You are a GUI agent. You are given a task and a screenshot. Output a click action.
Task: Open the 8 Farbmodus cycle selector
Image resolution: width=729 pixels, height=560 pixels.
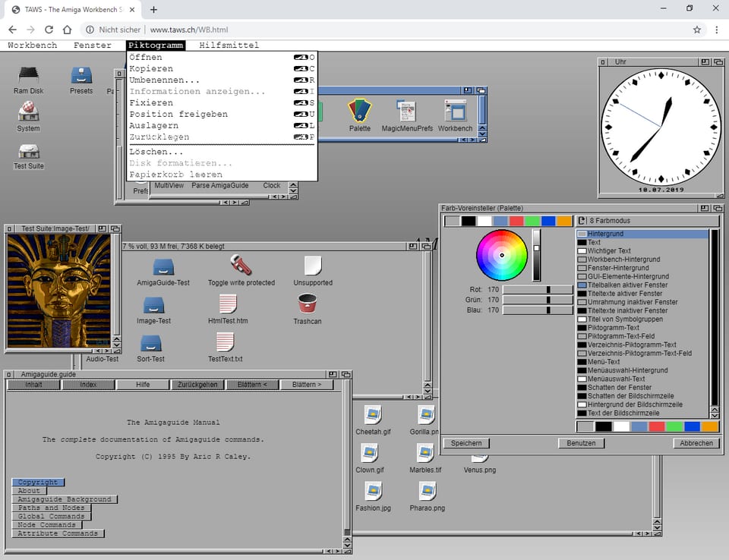[x=648, y=221]
